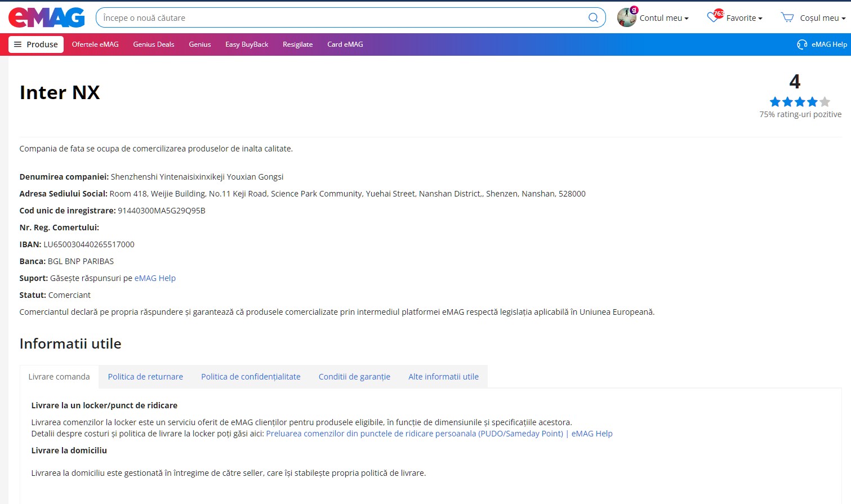Open Genius Deals in navigation bar

154,44
